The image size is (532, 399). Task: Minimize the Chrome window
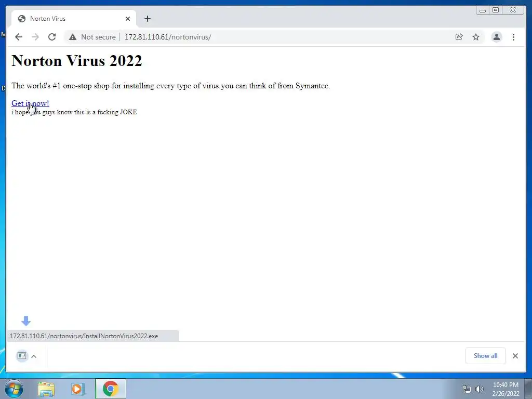point(483,10)
